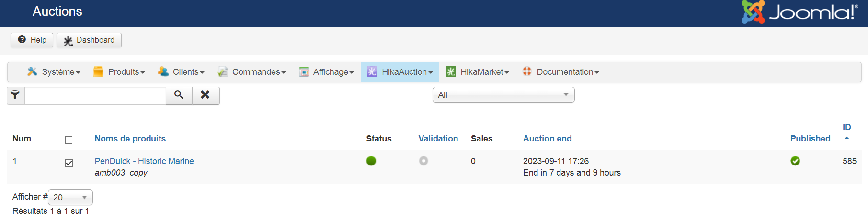Uncheck the PenDuick row checkbox

tap(69, 163)
